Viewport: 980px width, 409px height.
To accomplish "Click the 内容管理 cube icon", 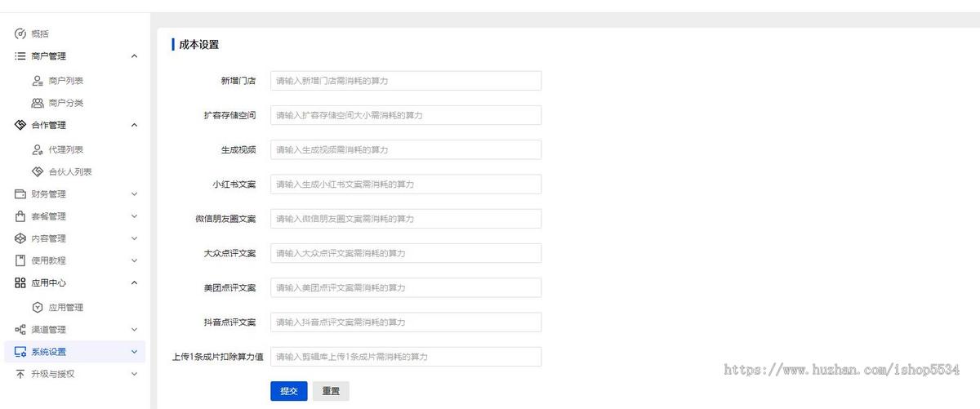I will click(x=20, y=238).
